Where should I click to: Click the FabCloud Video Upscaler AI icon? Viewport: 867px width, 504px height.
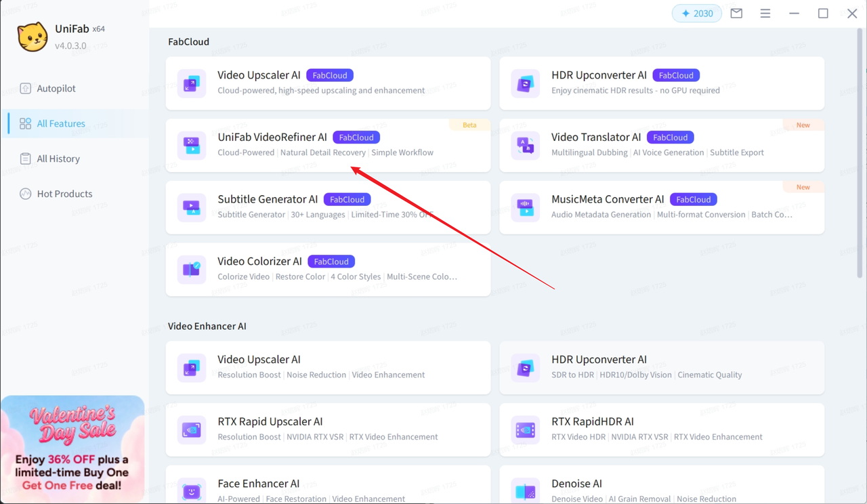coord(192,83)
